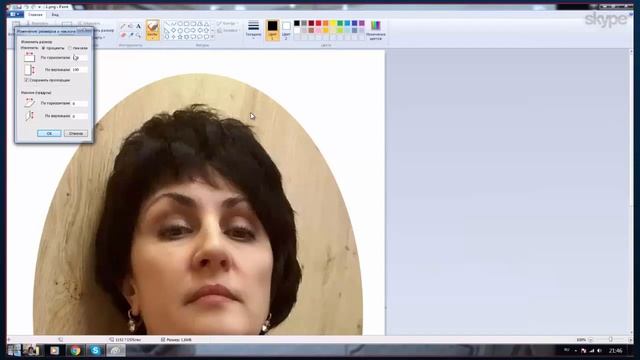Screen dimensions: 640x360
Task: Select Percentage radio button in resize dialog
Action: pos(43,48)
